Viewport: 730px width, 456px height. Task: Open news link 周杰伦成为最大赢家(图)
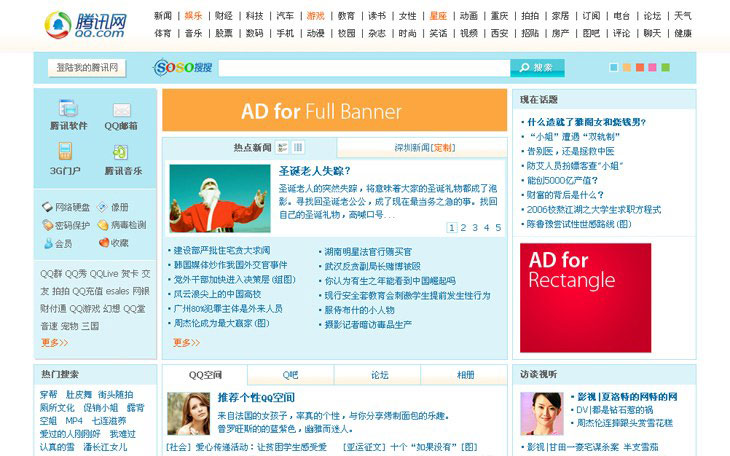[x=222, y=323]
